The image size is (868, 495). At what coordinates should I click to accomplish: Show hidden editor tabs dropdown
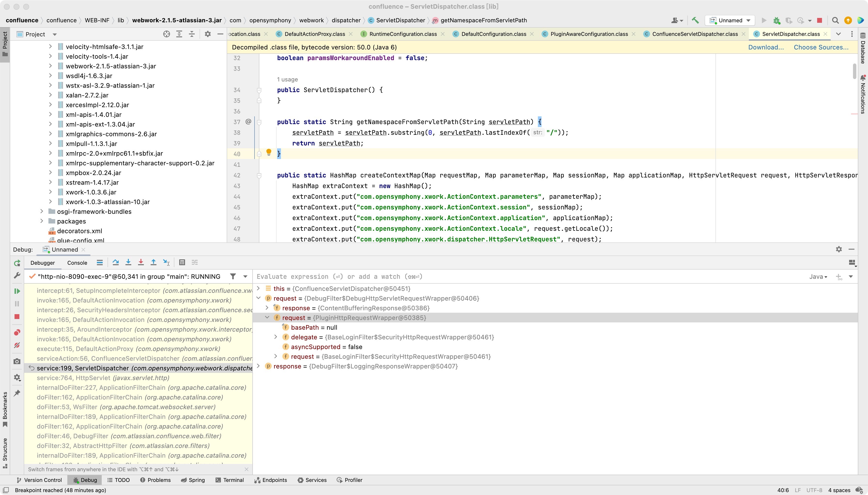coord(838,34)
